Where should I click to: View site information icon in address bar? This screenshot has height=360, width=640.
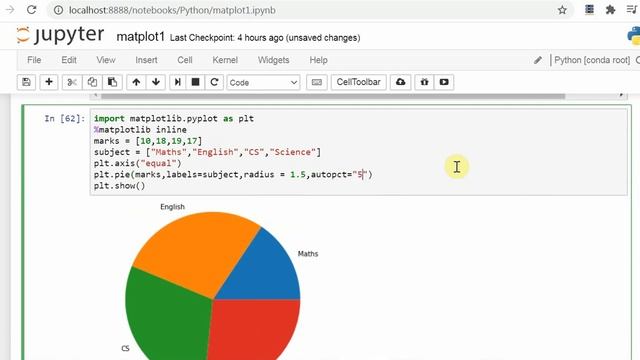pyautogui.click(x=58, y=10)
